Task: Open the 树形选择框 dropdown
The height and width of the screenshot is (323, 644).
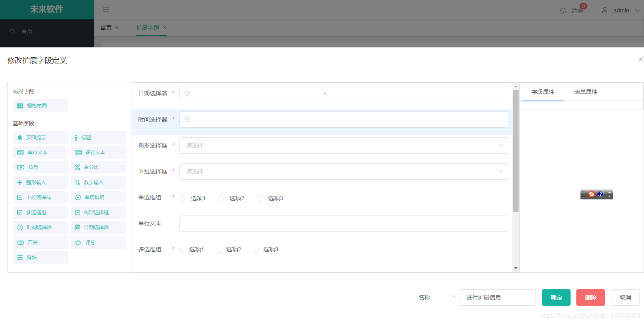Action: [x=344, y=145]
